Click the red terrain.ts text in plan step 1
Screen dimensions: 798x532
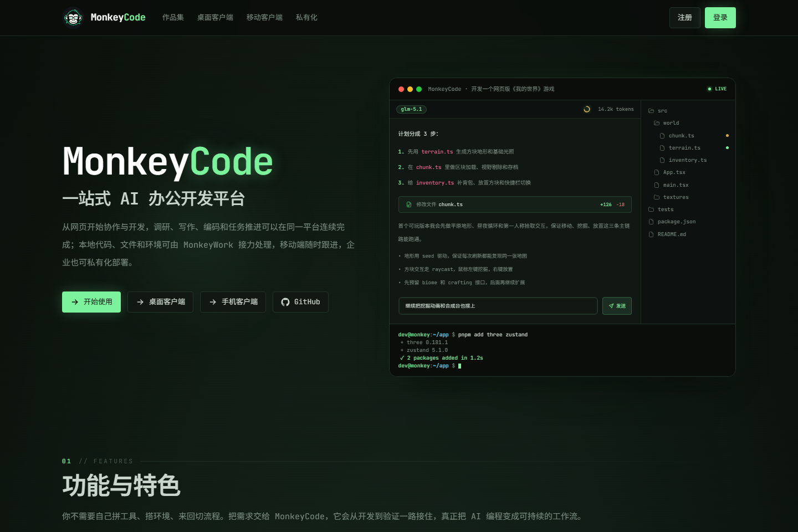click(x=437, y=152)
